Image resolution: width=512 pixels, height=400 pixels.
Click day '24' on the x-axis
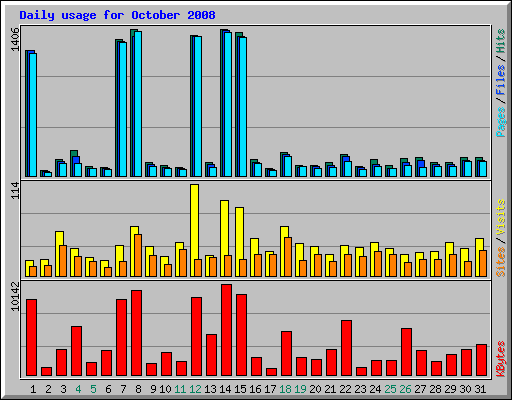point(376,389)
